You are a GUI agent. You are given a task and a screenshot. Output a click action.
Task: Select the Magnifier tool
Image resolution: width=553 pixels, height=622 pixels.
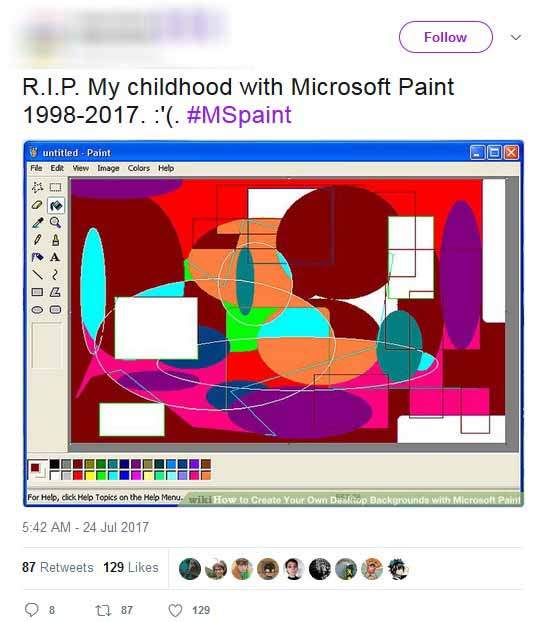click(56, 223)
